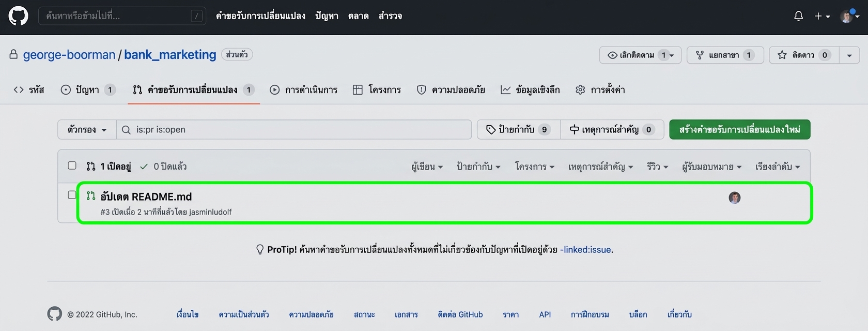The image size is (868, 331).
Task: Open the เงื่อนไข footer link
Action: [188, 314]
